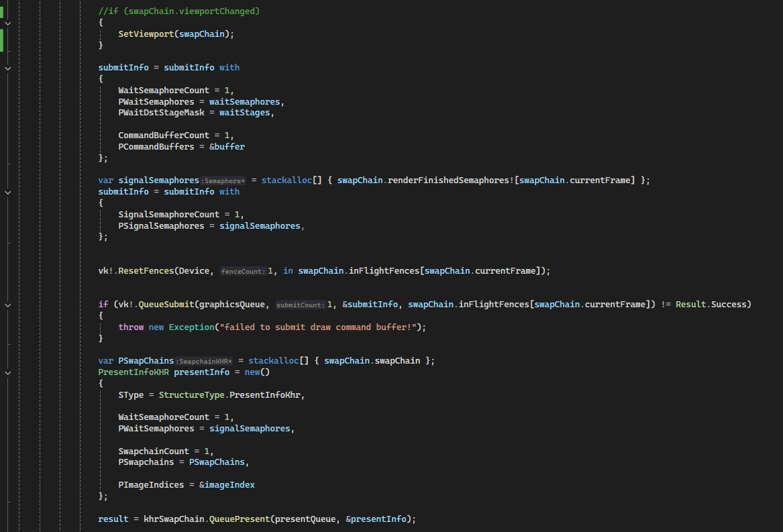Image resolution: width=783 pixels, height=532 pixels.
Task: Click the SetViewport method call
Action: (146, 34)
